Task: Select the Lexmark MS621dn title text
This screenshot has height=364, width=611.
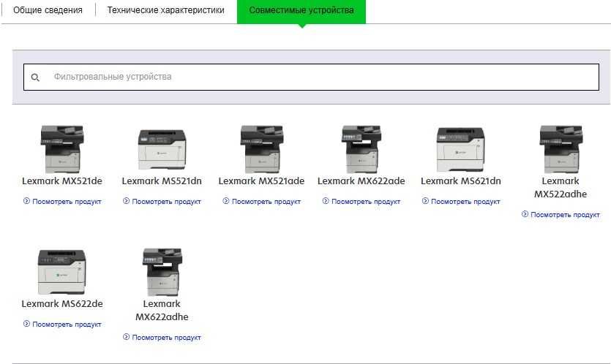Action: [461, 181]
